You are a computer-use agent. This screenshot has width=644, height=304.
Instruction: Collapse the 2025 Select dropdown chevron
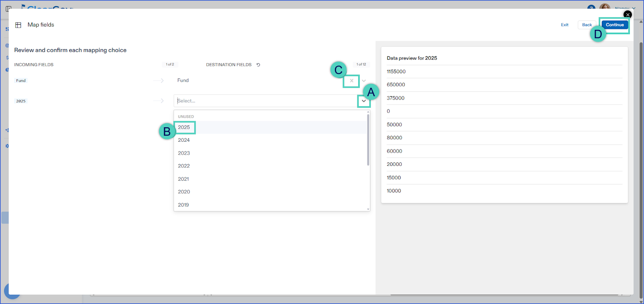[x=364, y=101]
